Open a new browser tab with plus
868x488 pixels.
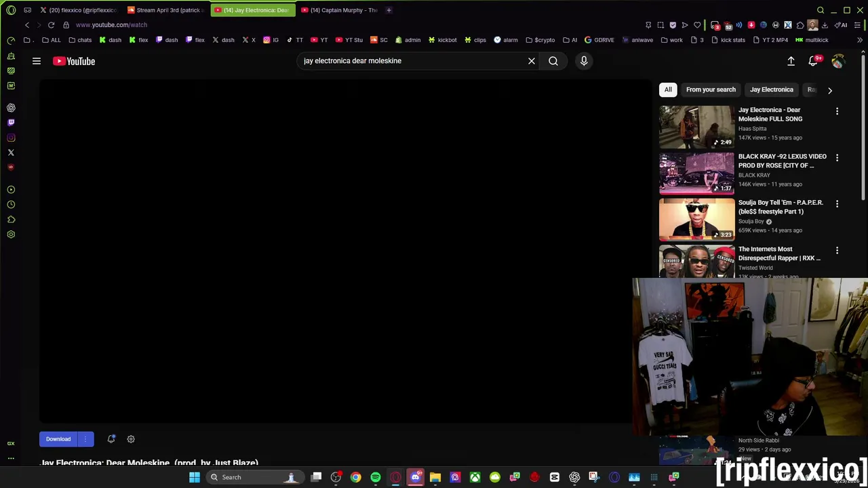pyautogui.click(x=389, y=10)
